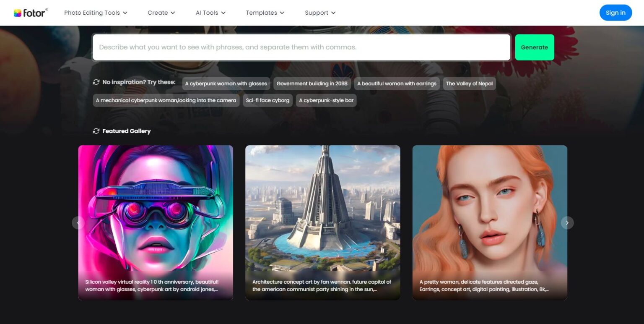Select the "A cyberpunk woman with glasses" prompt
Viewport: 644px width, 324px height.
pos(226,84)
